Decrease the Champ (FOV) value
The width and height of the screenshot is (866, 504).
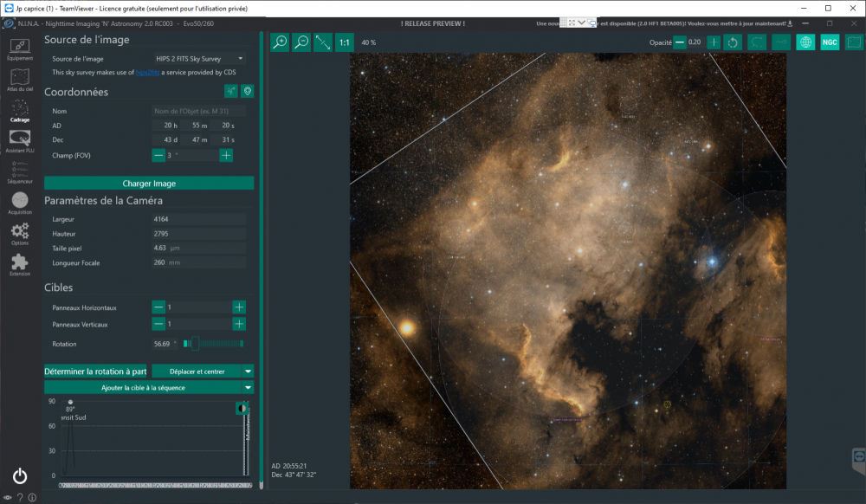(x=158, y=156)
